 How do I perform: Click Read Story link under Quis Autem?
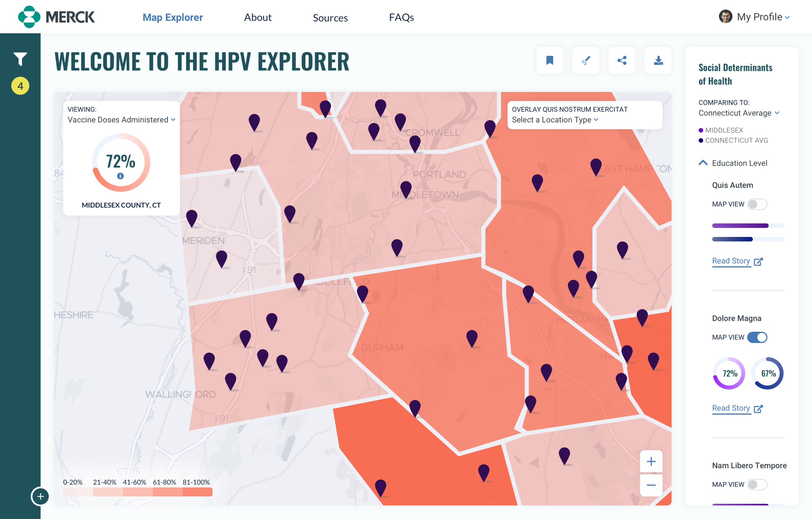coord(731,261)
